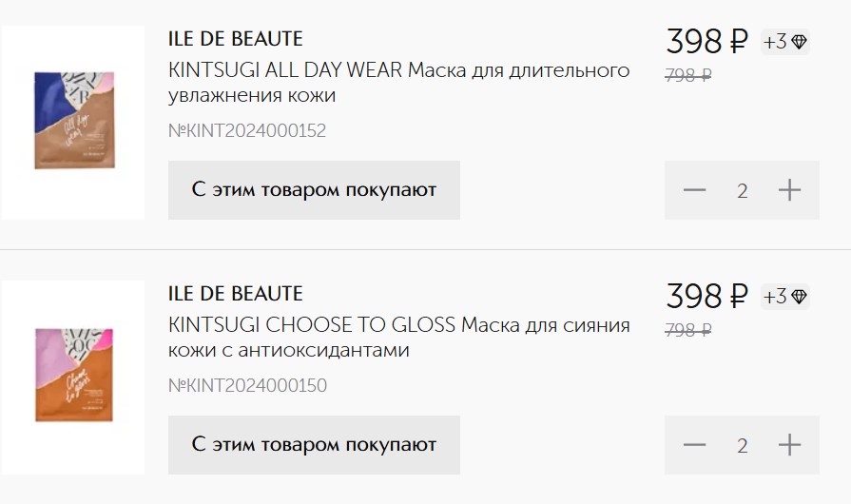851x504 pixels.
Task: Click 'С этим товаром покупают' under CHOOSE TO GLOSS
Action: [314, 445]
